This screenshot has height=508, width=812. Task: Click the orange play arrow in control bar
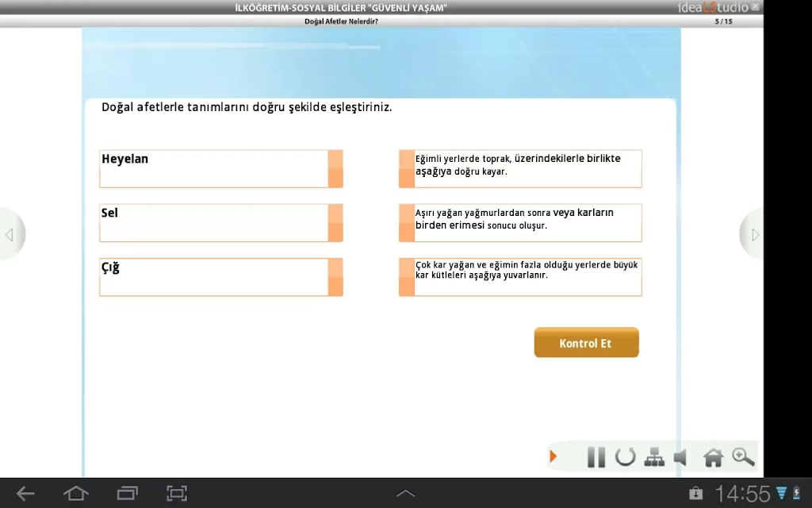(553, 456)
